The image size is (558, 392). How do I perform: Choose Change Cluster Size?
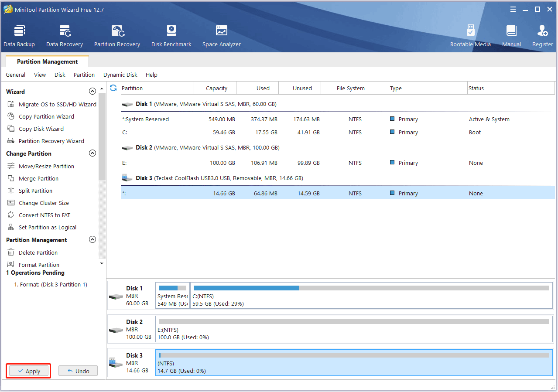(38, 203)
